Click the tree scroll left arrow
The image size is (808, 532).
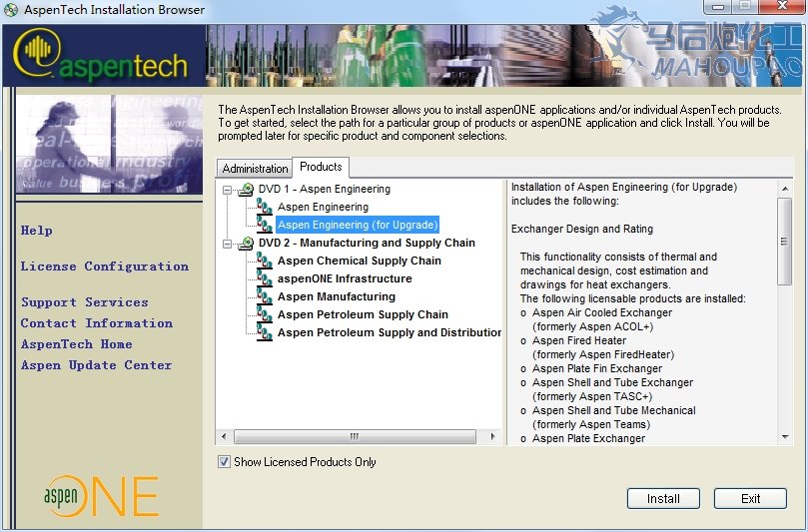point(224,437)
